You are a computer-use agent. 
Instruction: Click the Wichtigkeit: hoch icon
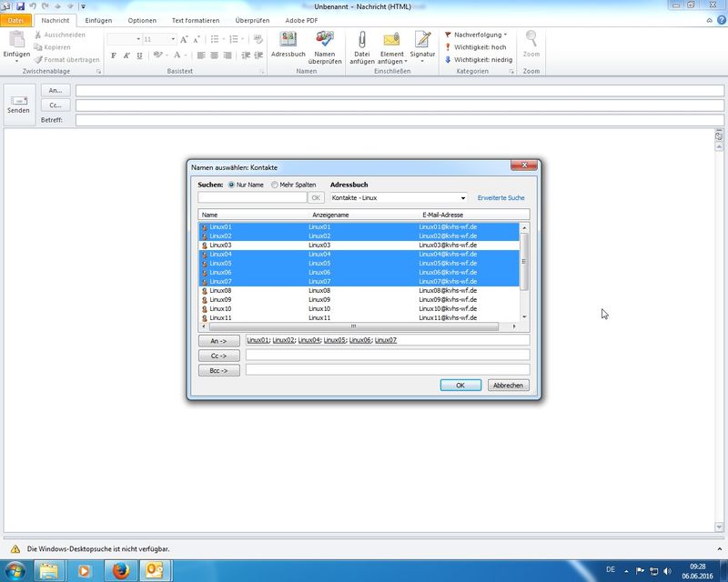[448, 47]
